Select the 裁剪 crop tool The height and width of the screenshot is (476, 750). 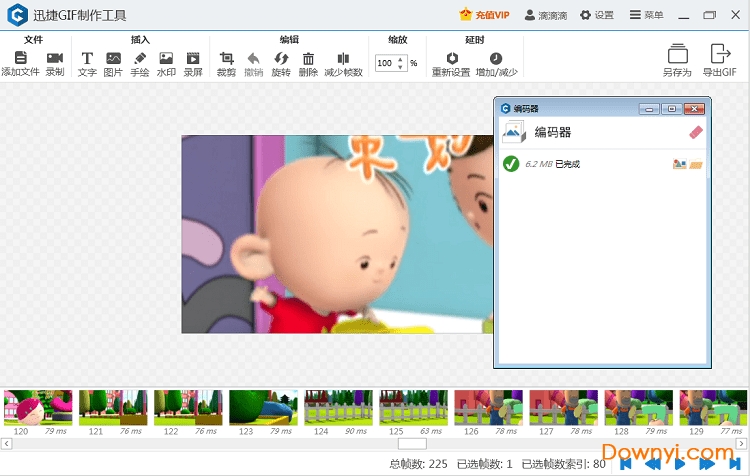point(226,59)
